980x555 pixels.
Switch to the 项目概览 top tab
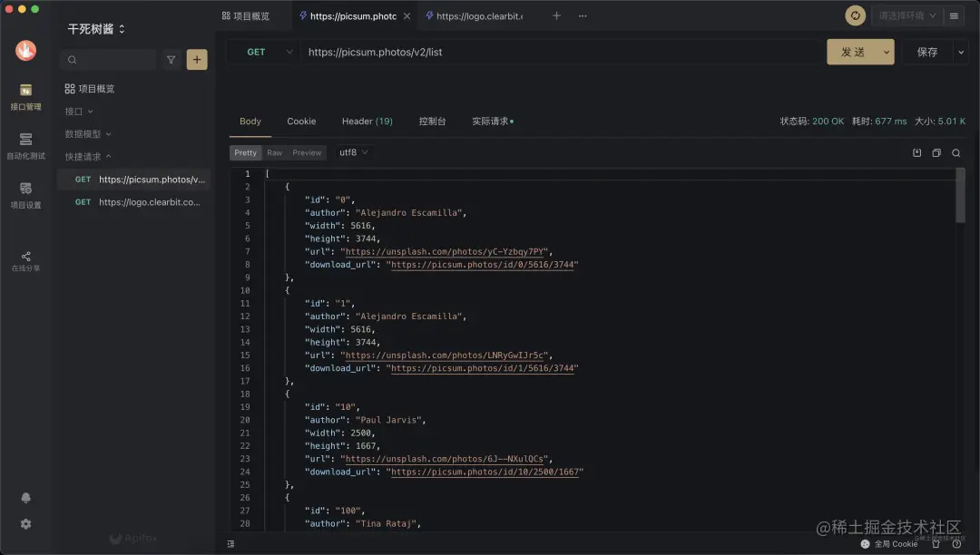point(246,16)
